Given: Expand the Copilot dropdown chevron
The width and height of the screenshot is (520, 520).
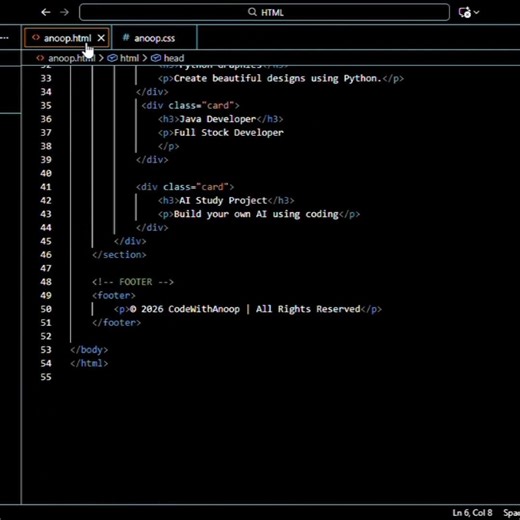Looking at the screenshot, I should 476,12.
